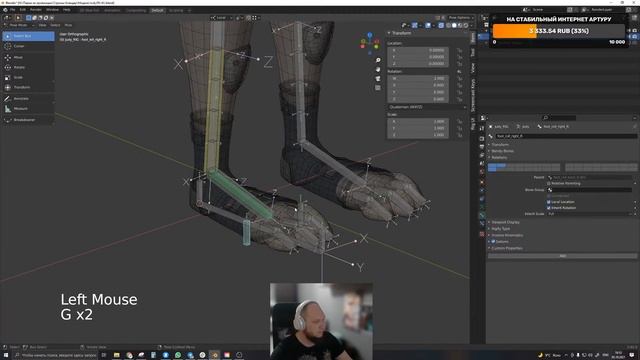Open the Help menu
Image resolution: width=640 pixels, height=360 pixels.
pyautogui.click(x=67, y=10)
